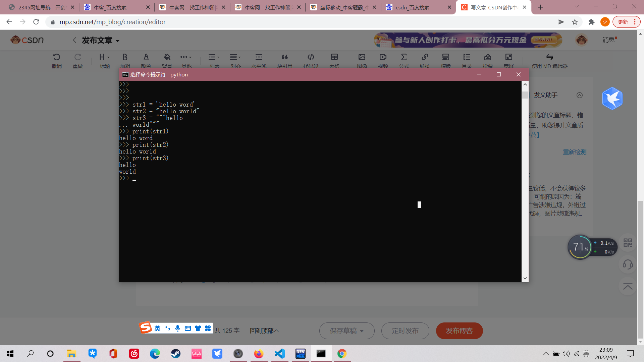Select the text color icon
The image size is (644, 362).
click(x=146, y=57)
